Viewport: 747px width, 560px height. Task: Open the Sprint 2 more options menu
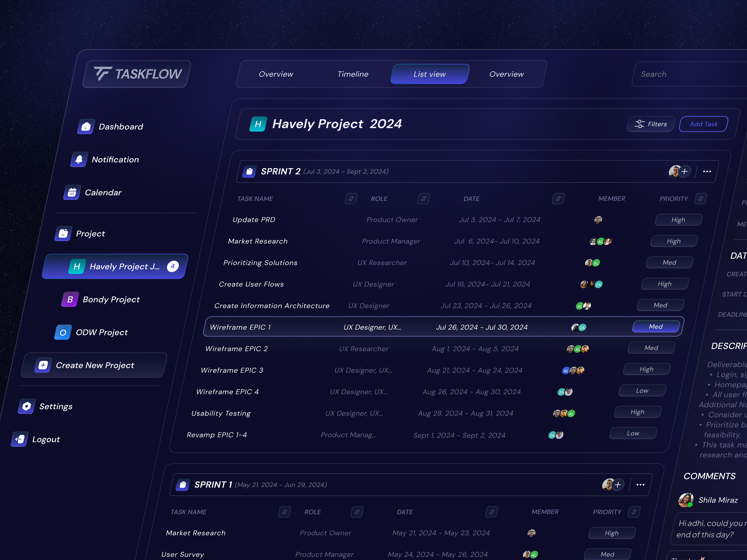coord(707,171)
